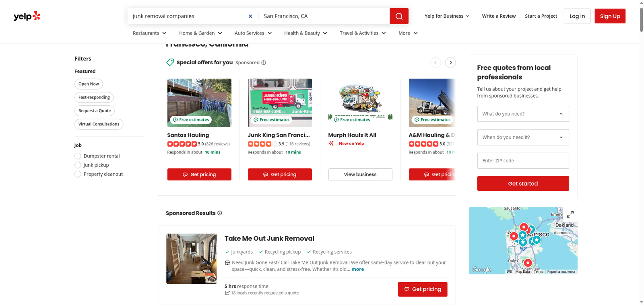Screen dimensions: 644x305
Task: Clear the search query with the X icon
Action: 250,16
